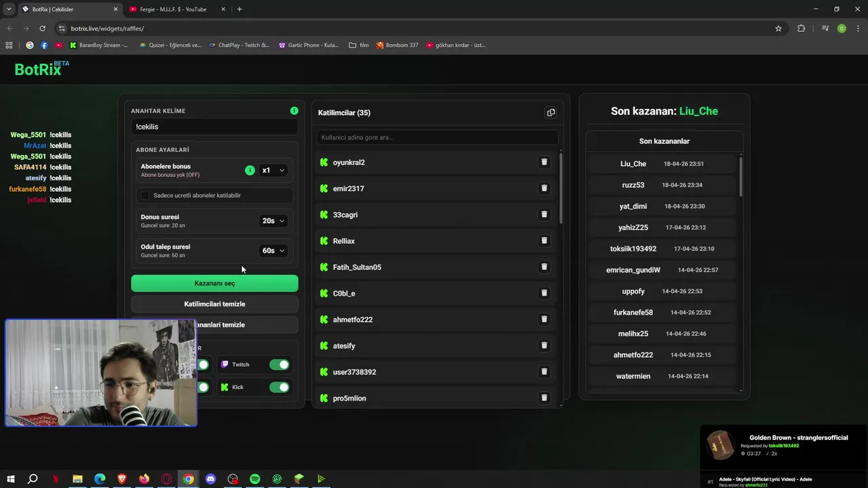Click the browser address bar URL
Viewport: 868px width, 488px height.
click(x=107, y=28)
